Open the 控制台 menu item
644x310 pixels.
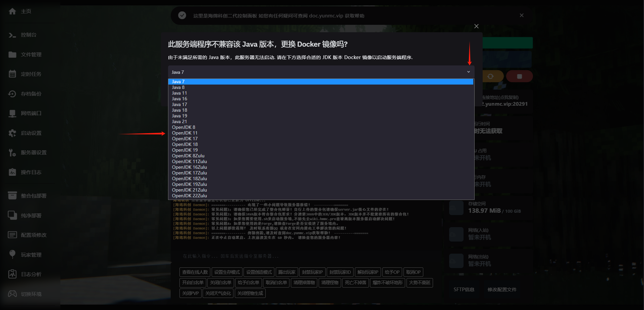click(x=29, y=35)
